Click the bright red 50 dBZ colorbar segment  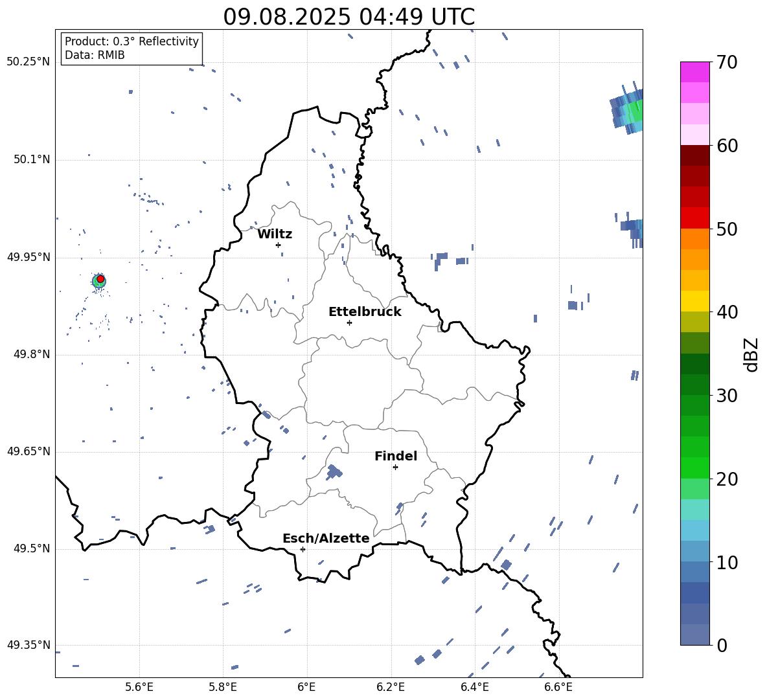click(x=694, y=218)
